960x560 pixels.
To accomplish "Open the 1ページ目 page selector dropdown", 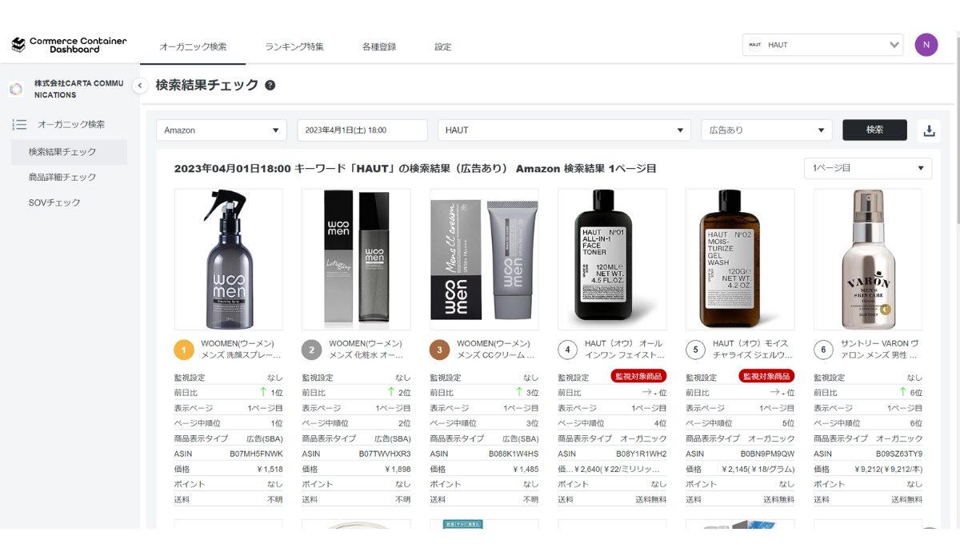I will point(868,168).
